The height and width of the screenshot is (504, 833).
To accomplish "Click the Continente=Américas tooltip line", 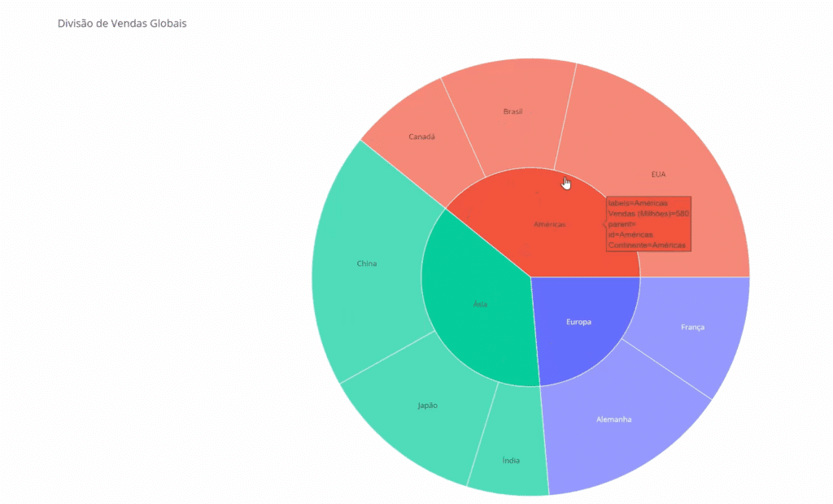I will 647,245.
